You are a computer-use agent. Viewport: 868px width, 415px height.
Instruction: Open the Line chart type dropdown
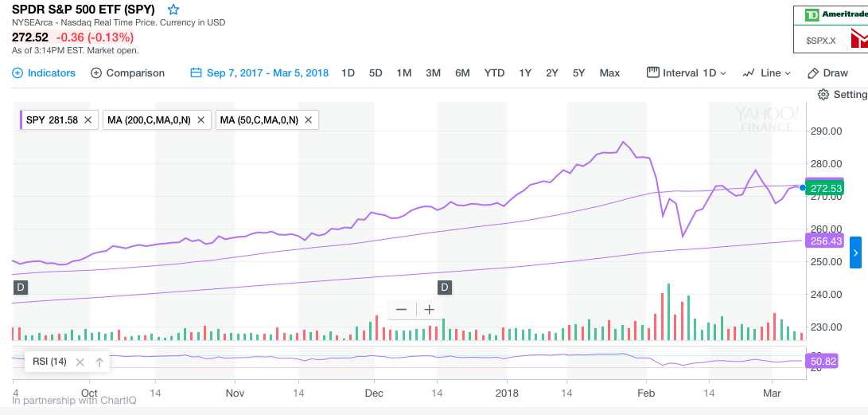767,72
